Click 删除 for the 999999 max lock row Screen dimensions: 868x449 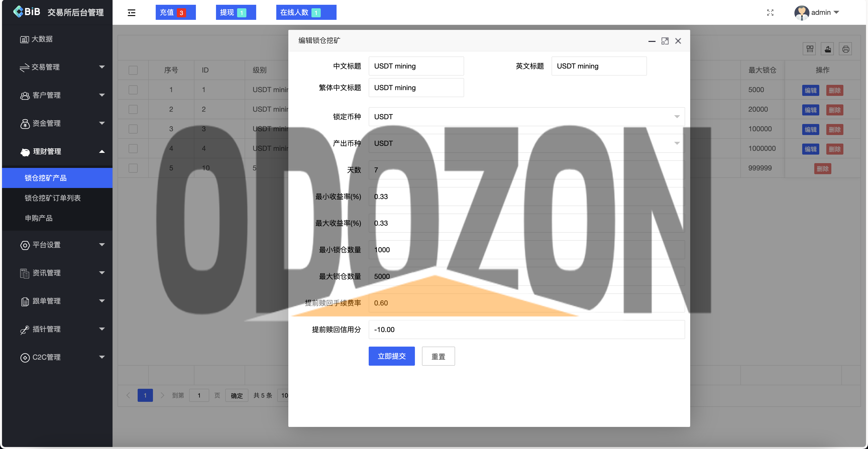coord(823,169)
